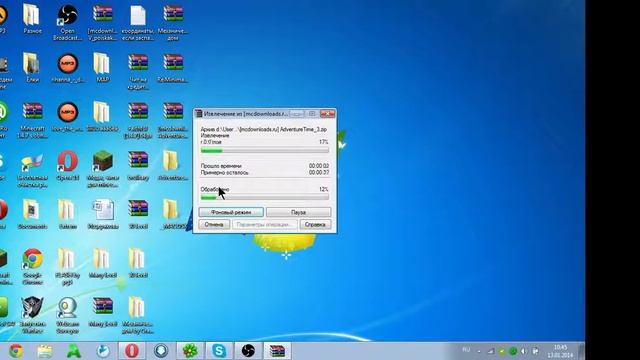Click the Примерно осталось label
Viewport: 640px width, 360px height.
pos(224,173)
